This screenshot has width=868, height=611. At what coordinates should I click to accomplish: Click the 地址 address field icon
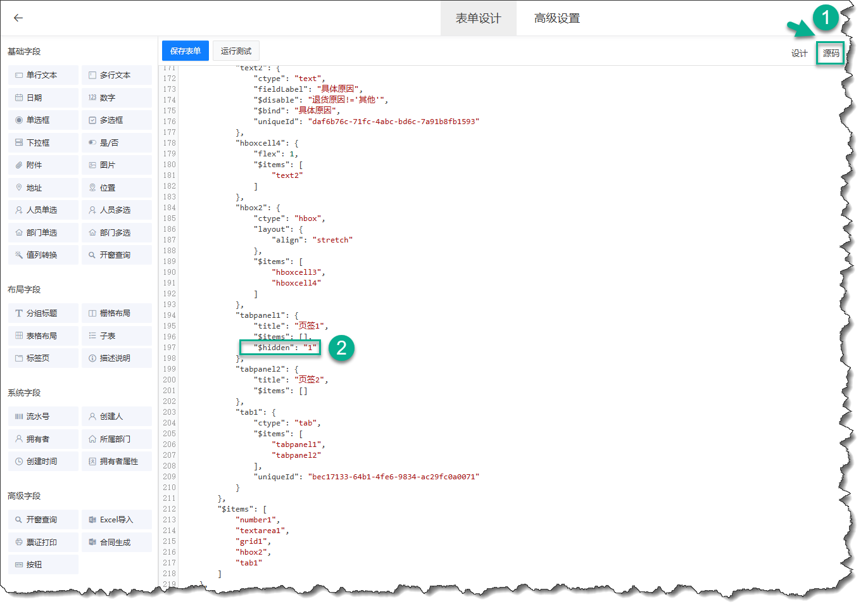19,188
